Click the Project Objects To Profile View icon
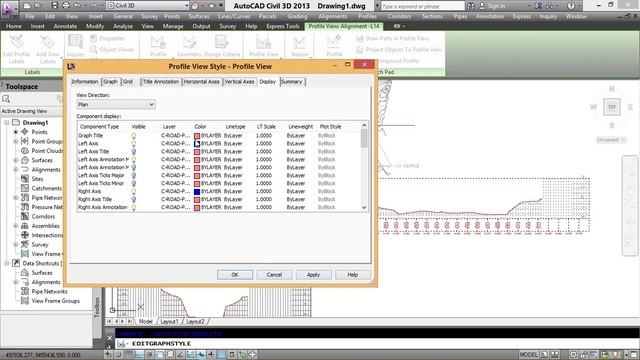The image size is (640, 360). pyautogui.click(x=360, y=49)
